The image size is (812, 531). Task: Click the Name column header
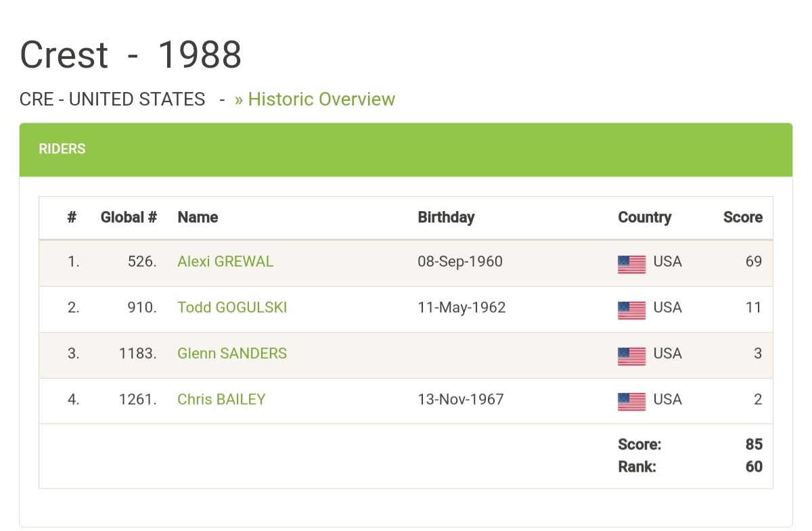198,217
